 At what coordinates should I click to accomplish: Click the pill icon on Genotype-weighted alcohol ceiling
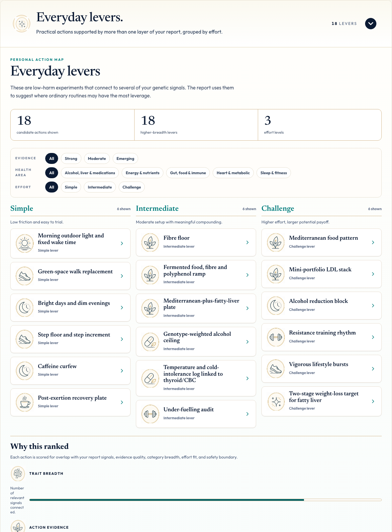[x=150, y=342]
